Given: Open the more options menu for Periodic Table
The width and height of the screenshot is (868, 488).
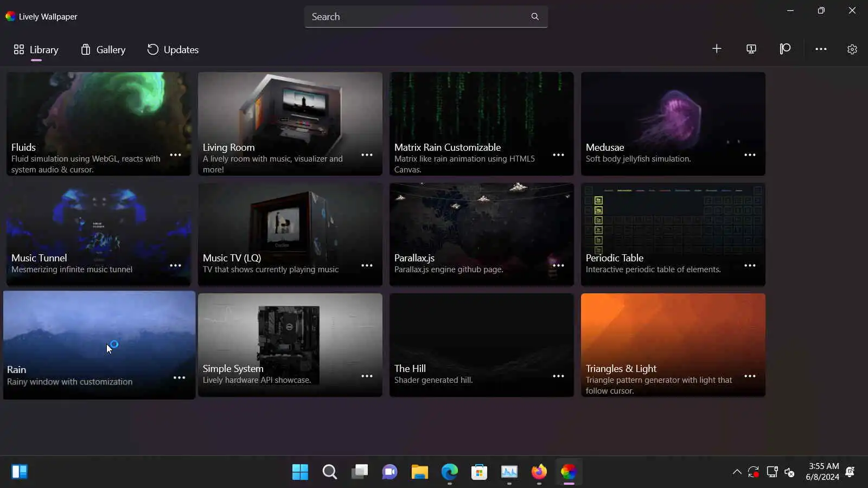Looking at the screenshot, I should coord(750,266).
